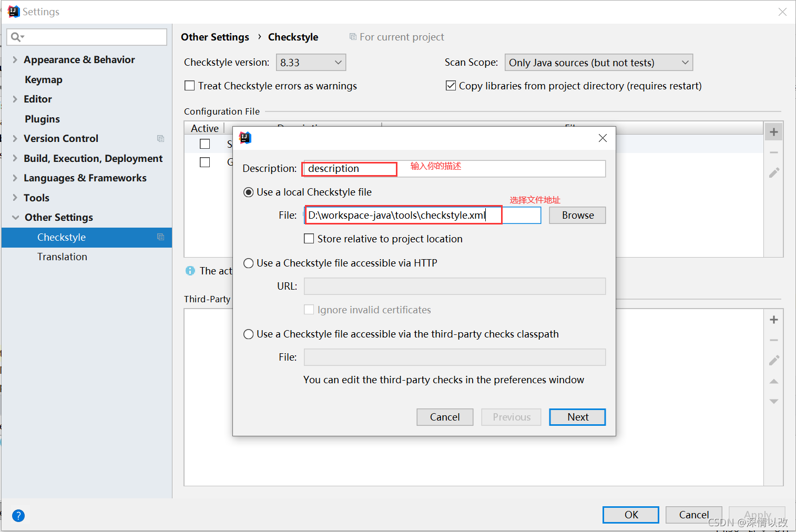Remove third-party check with minus icon
Viewport: 796px width, 532px height.
(x=773, y=340)
